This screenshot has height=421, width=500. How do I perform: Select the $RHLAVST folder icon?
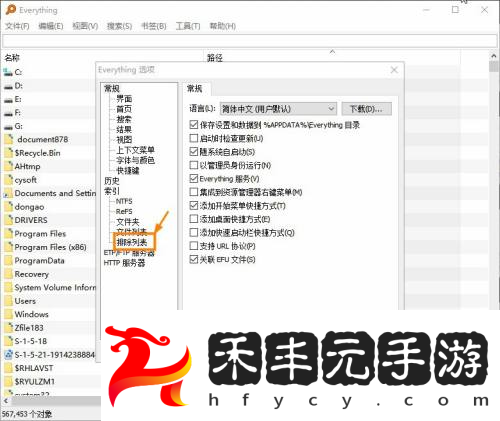pos(9,368)
